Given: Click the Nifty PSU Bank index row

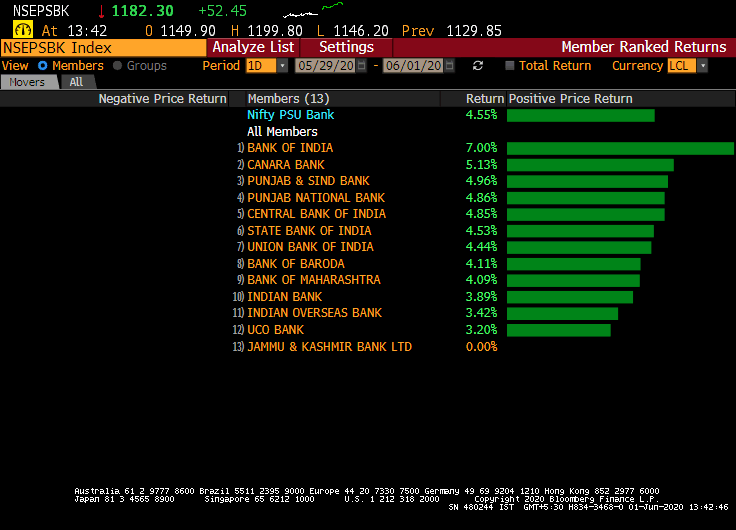Looking at the screenshot, I should tap(290, 115).
